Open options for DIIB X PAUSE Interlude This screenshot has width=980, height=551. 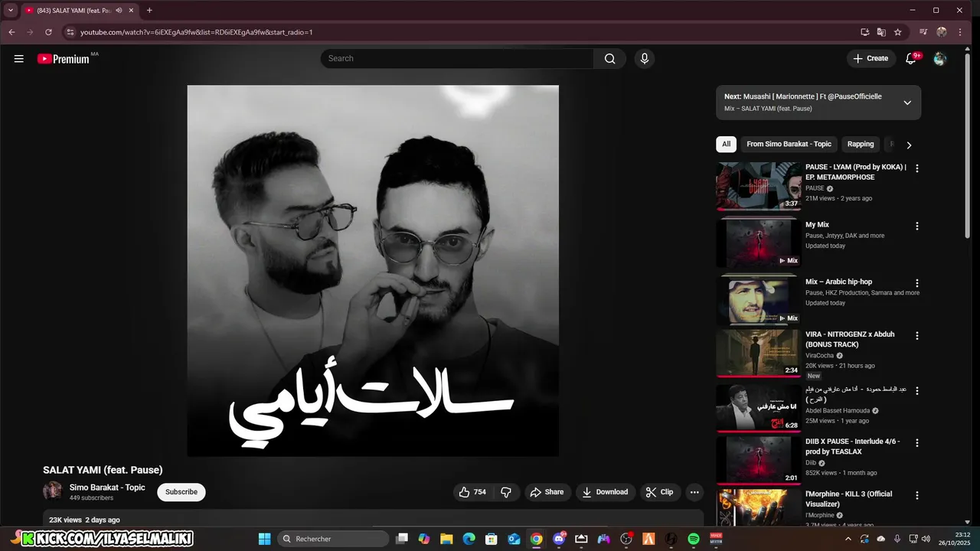point(917,443)
